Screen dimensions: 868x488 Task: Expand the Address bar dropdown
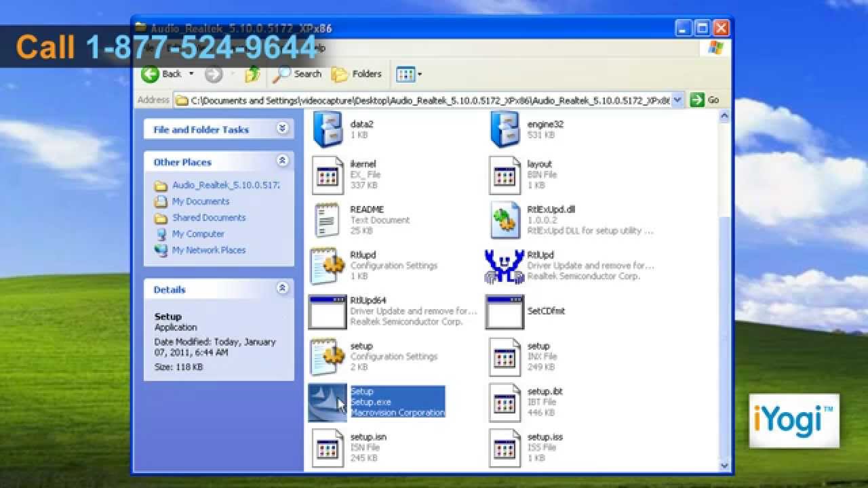[x=677, y=100]
